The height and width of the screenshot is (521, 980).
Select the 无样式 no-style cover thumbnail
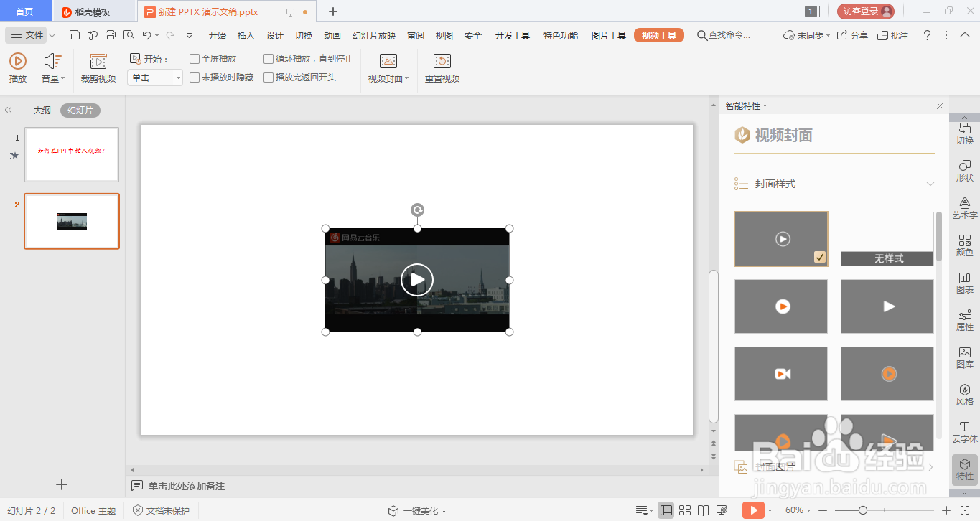point(887,239)
